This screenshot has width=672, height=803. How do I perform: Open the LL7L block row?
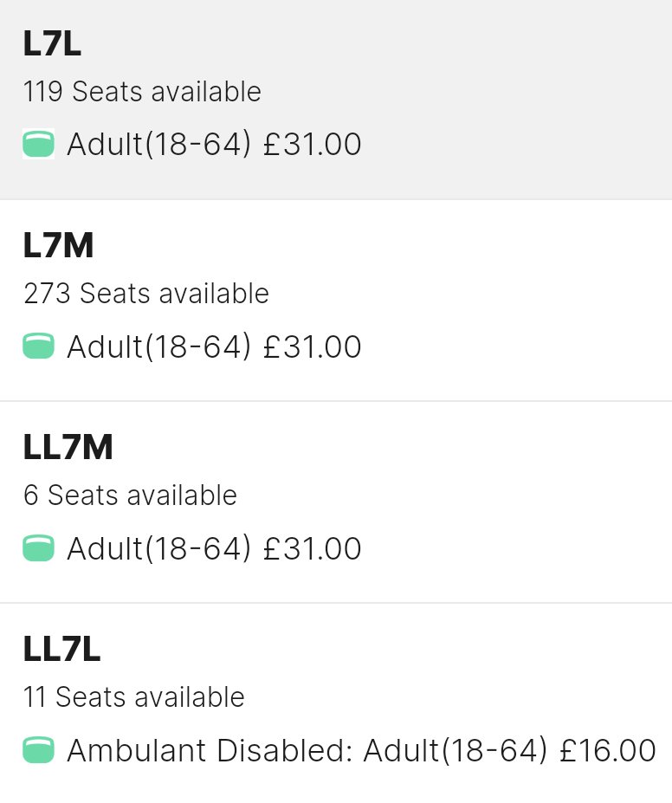336,703
